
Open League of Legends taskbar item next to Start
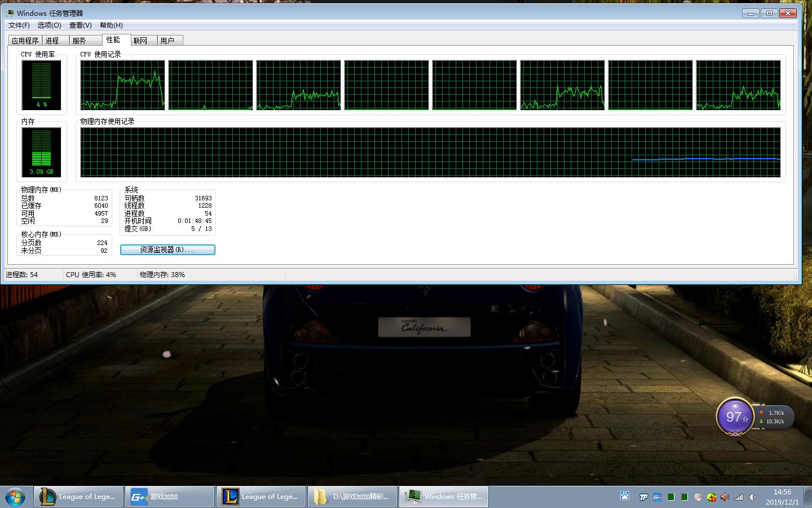pos(78,497)
